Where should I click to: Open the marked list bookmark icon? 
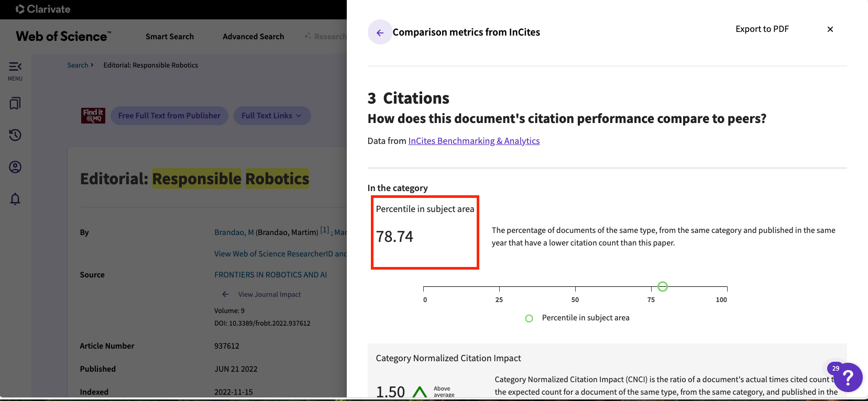(x=15, y=103)
